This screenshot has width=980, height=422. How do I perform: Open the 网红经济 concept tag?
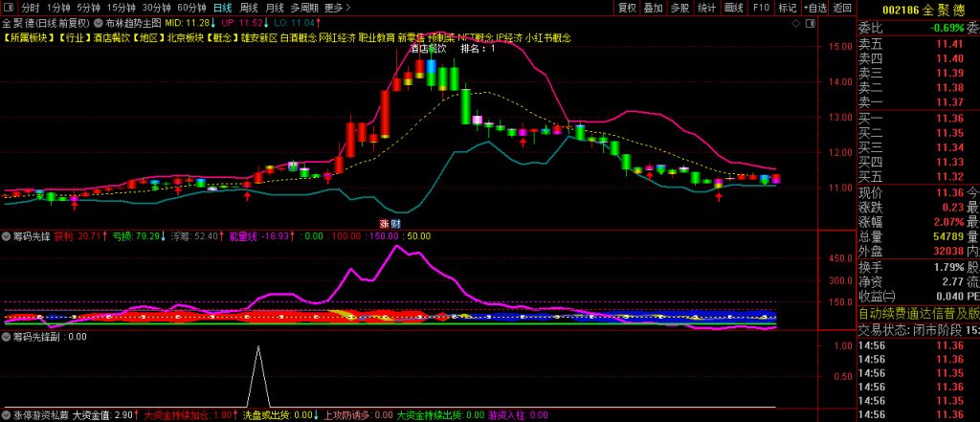338,37
